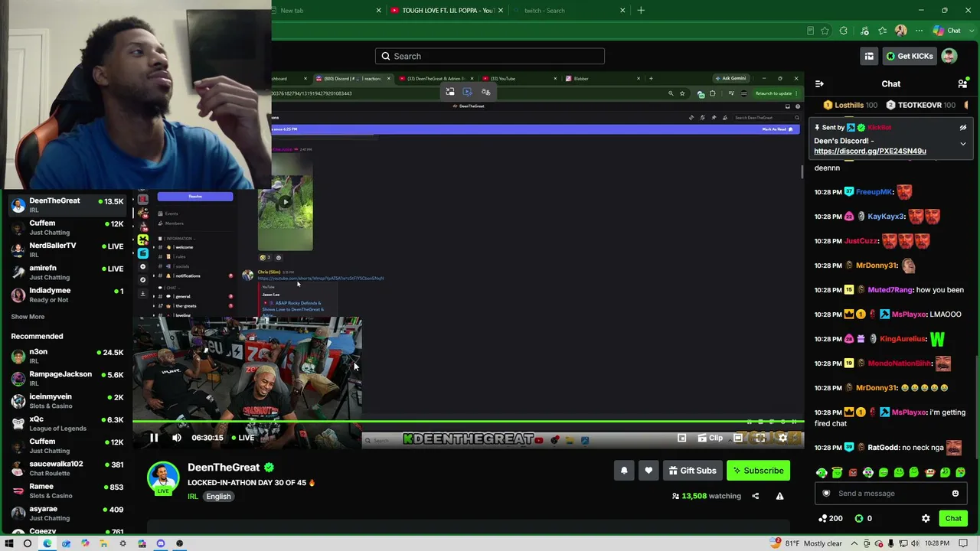Send message with Chat button
This screenshot has height=551, width=980.
point(953,518)
